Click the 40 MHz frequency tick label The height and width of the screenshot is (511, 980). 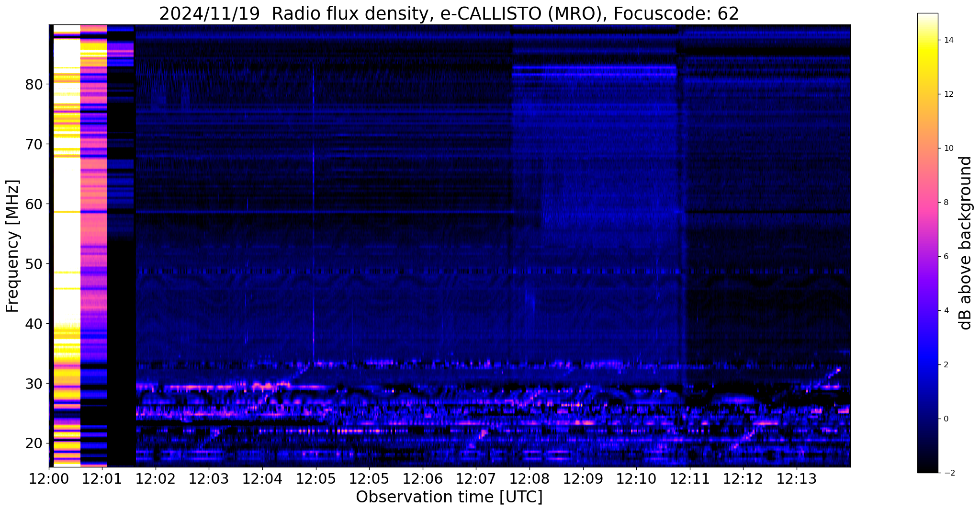click(34, 324)
